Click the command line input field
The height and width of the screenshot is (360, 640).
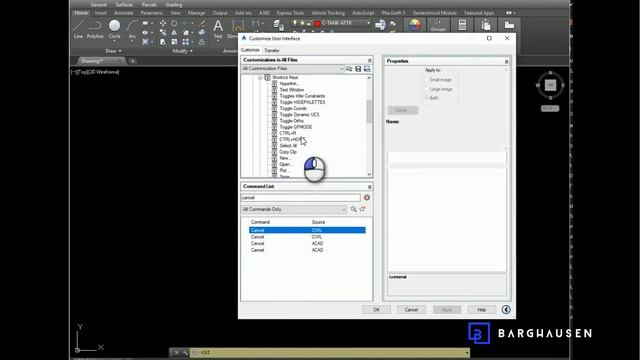[x=330, y=353]
